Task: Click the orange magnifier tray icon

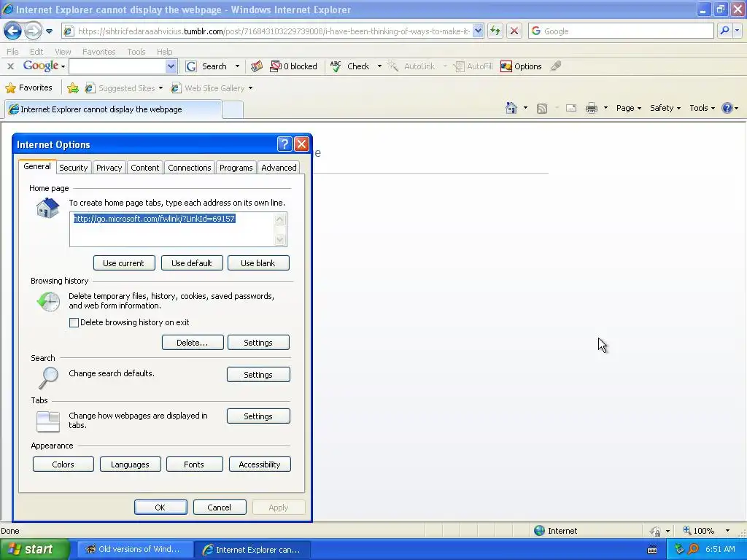Action: coord(693,550)
